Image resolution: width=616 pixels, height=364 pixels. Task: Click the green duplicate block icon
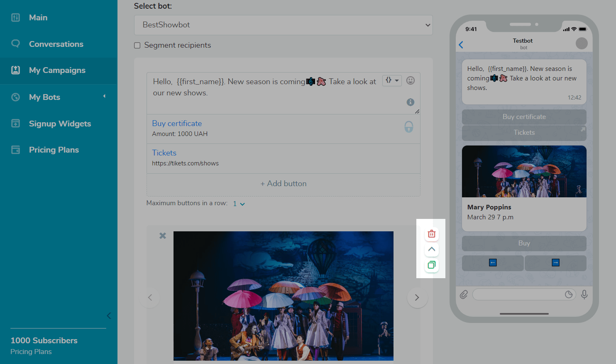pyautogui.click(x=431, y=265)
